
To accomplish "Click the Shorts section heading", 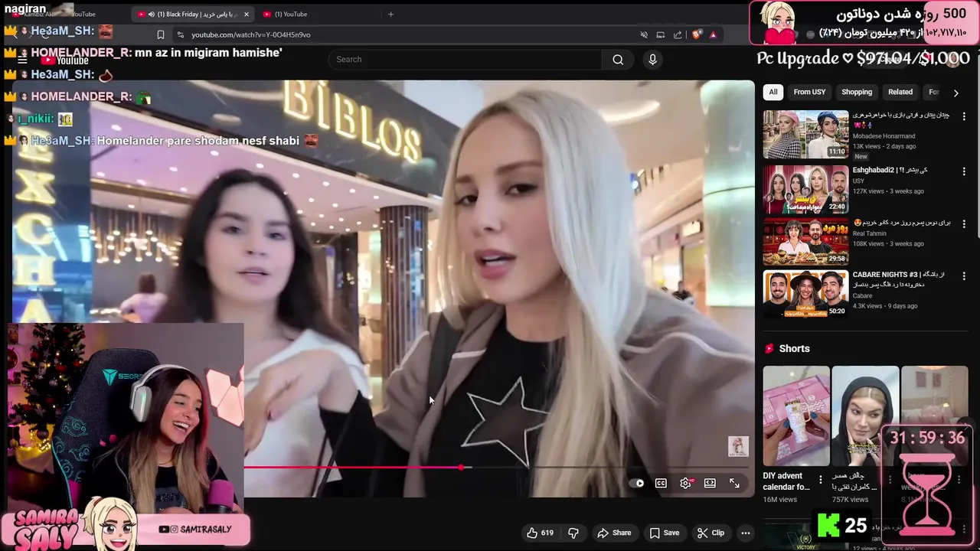I will 794,348.
